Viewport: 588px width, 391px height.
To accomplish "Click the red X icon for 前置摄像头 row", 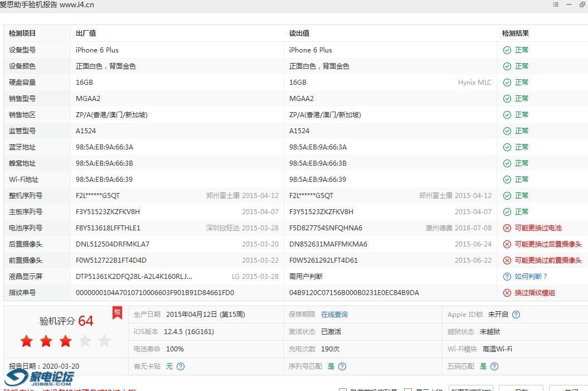I will (x=507, y=260).
